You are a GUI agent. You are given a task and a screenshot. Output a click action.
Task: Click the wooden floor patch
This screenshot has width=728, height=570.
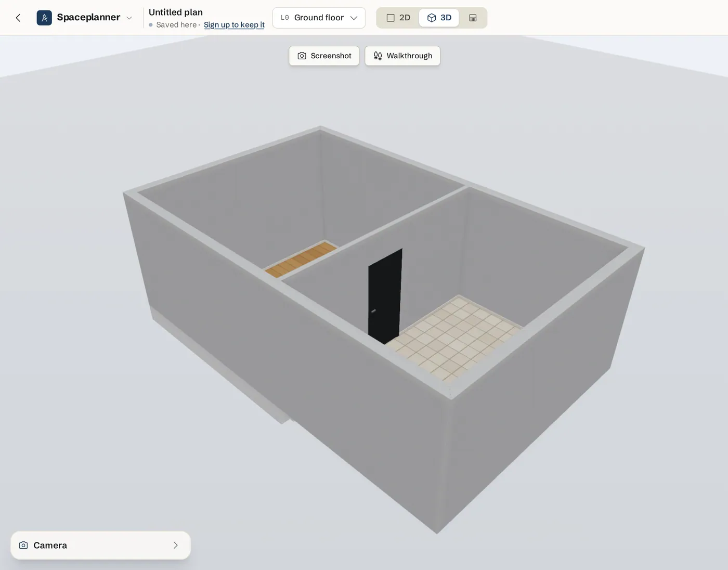click(x=302, y=258)
